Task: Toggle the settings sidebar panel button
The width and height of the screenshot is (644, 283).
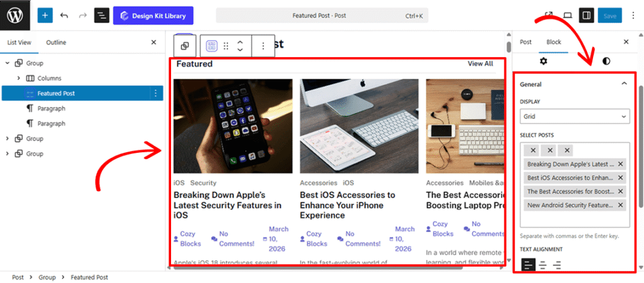Action: (x=586, y=16)
